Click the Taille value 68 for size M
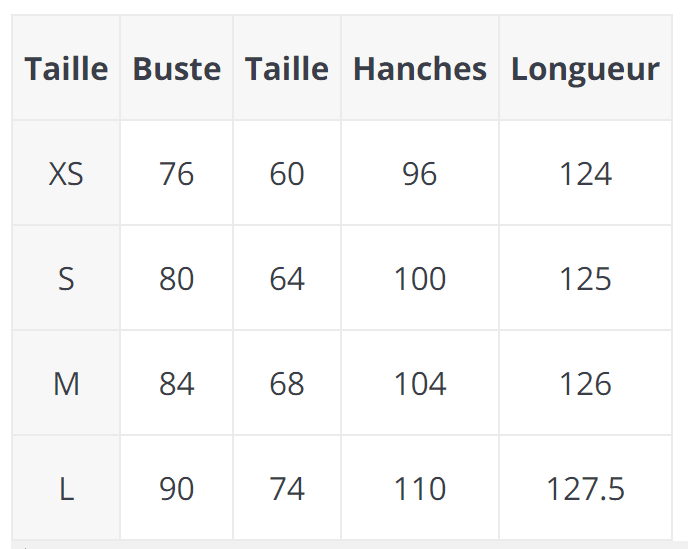Viewport: 688px width, 549px height. click(x=287, y=384)
